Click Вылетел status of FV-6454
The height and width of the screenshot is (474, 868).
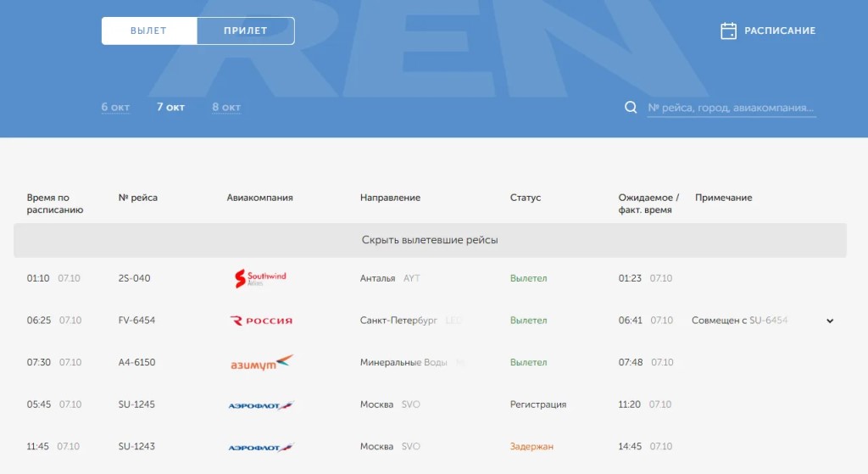click(528, 320)
